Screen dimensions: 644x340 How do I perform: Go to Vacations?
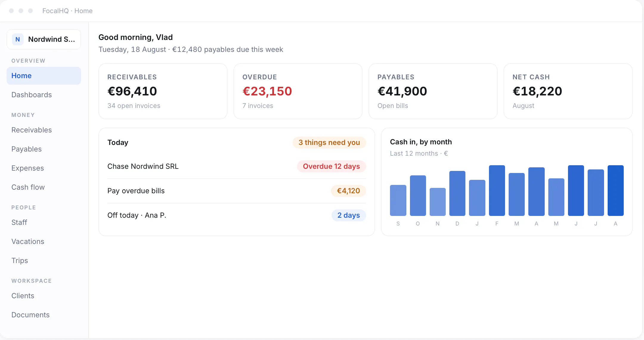point(44,242)
